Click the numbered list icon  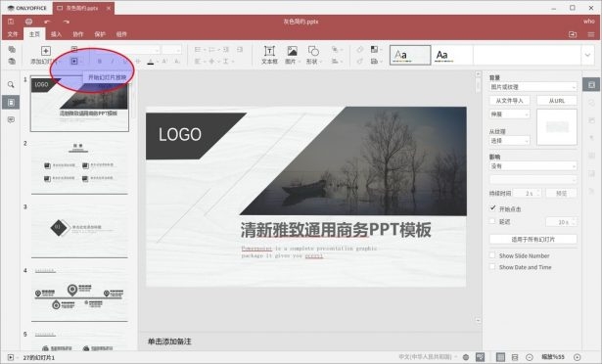coord(213,50)
